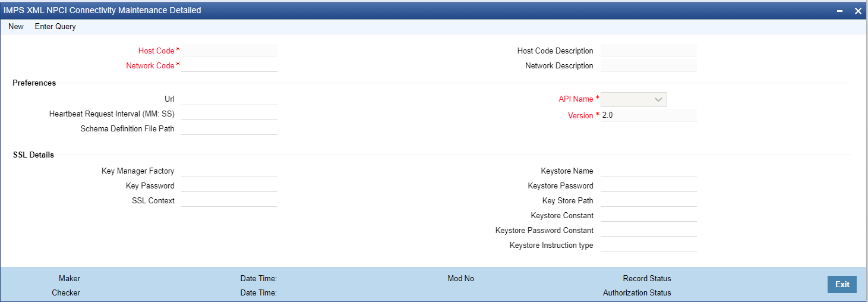Click the Url input field
The height and width of the screenshot is (302, 868).
coord(229,99)
